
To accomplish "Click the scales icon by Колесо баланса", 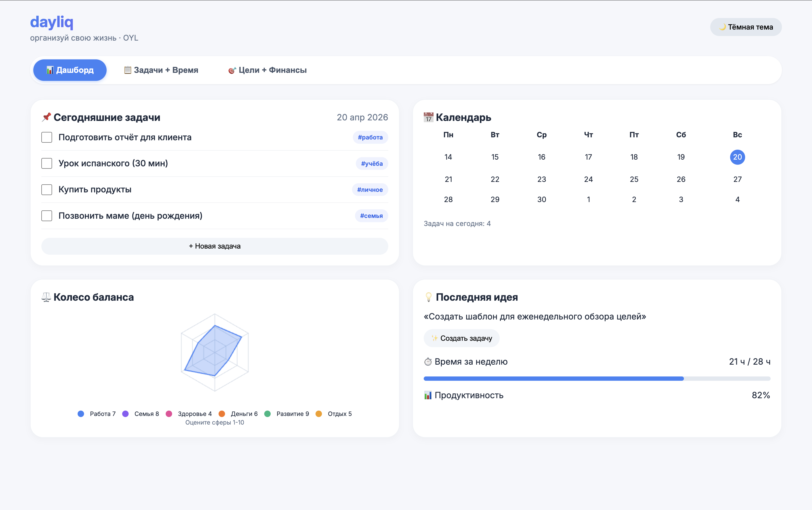I will pos(46,297).
